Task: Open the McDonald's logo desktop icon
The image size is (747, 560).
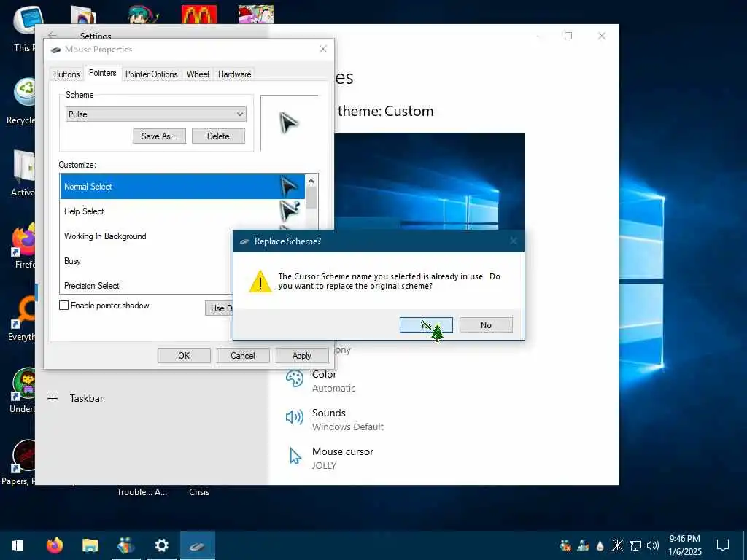Action: [x=199, y=15]
